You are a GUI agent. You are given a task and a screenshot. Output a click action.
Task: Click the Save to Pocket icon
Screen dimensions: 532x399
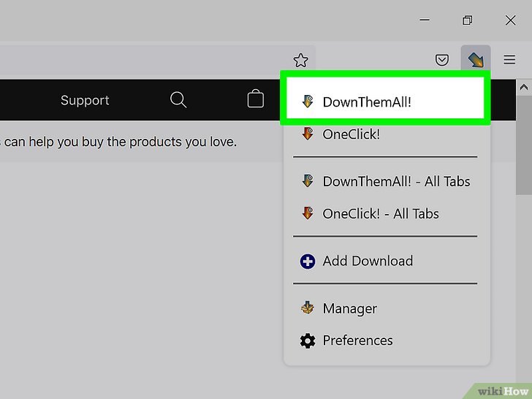(442, 60)
